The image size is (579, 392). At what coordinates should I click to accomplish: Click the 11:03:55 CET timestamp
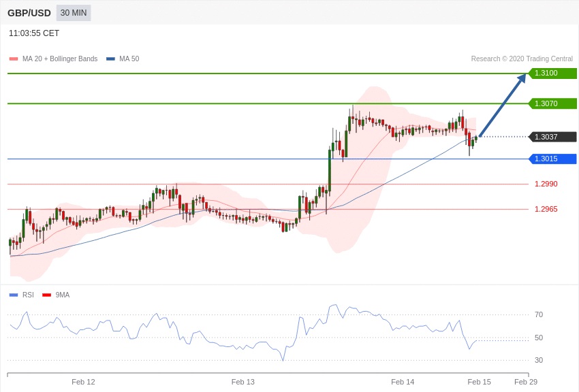[x=34, y=33]
